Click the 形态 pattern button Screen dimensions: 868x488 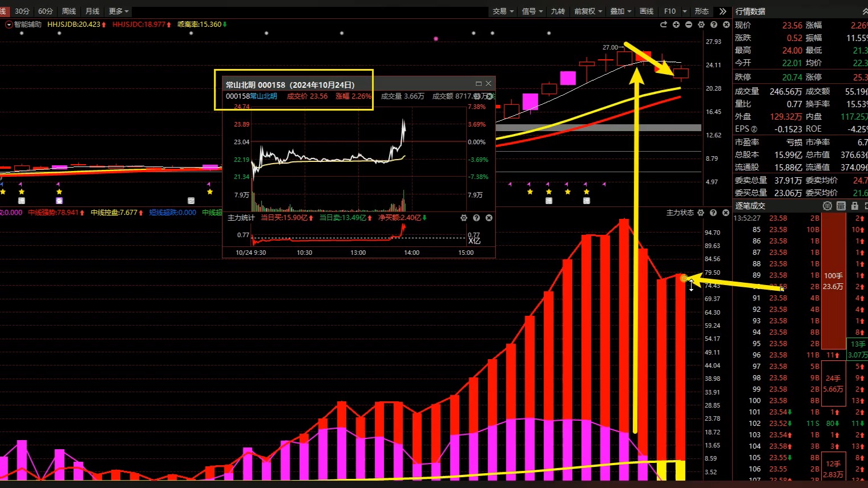click(702, 11)
